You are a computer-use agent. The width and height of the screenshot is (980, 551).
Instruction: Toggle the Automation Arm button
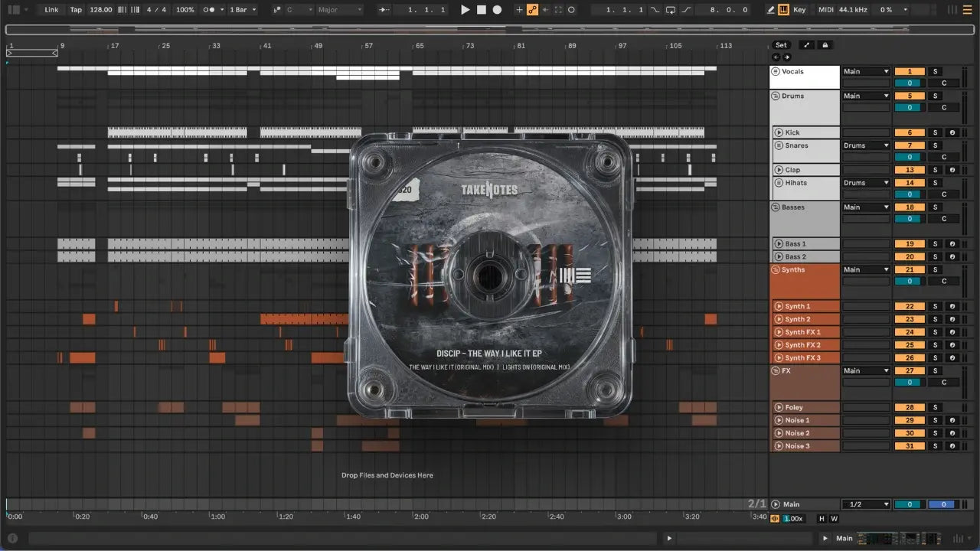(532, 10)
